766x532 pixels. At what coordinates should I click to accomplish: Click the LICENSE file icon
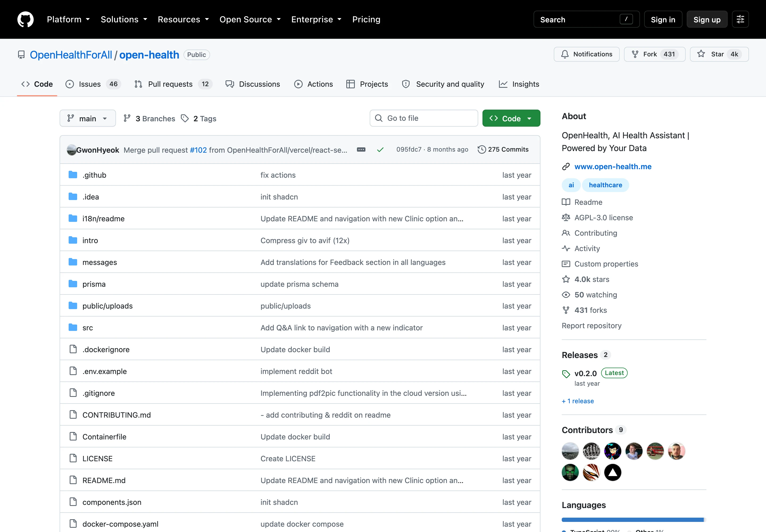tap(73, 458)
